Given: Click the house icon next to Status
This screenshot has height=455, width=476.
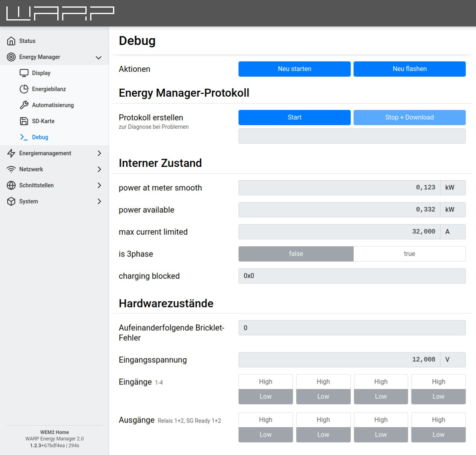Looking at the screenshot, I should point(11,41).
